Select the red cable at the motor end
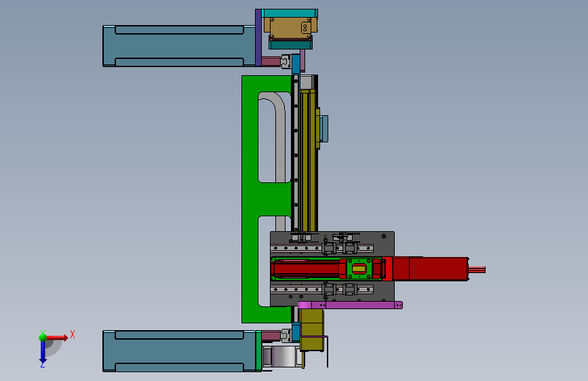The height and width of the screenshot is (381, 588). coord(477,270)
